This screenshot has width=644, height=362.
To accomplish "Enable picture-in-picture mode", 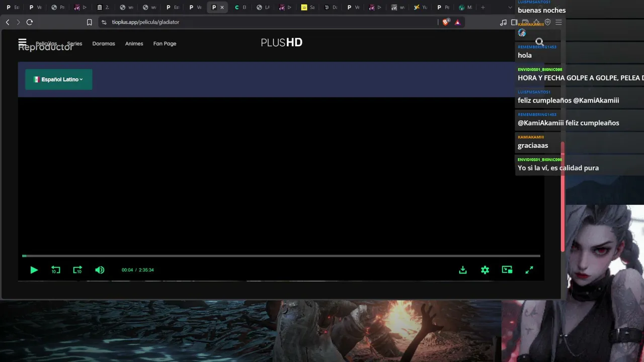I will tap(507, 270).
